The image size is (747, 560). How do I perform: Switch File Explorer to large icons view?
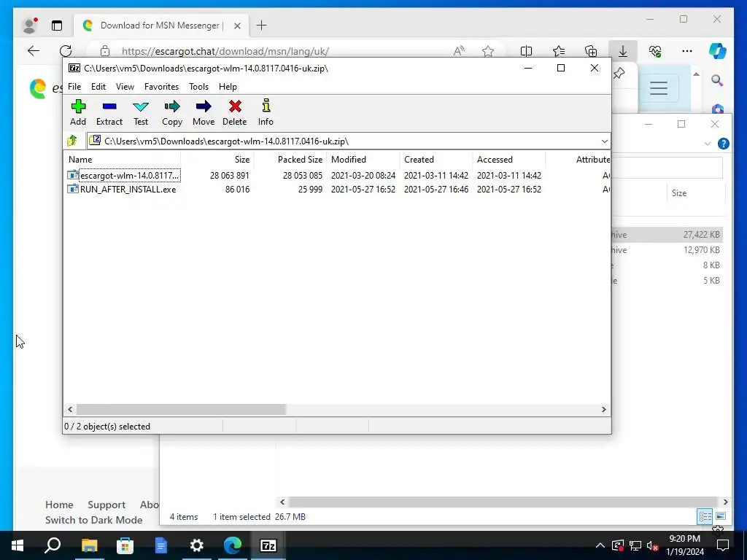[x=721, y=516]
